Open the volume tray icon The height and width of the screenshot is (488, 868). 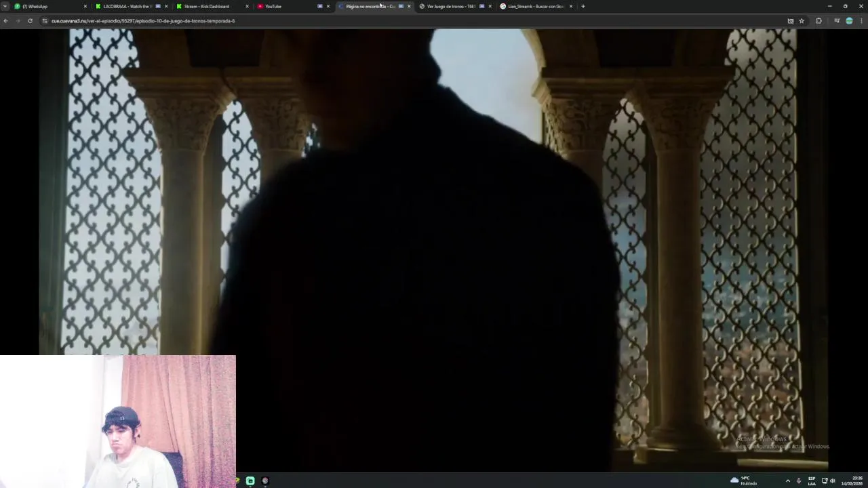click(833, 481)
